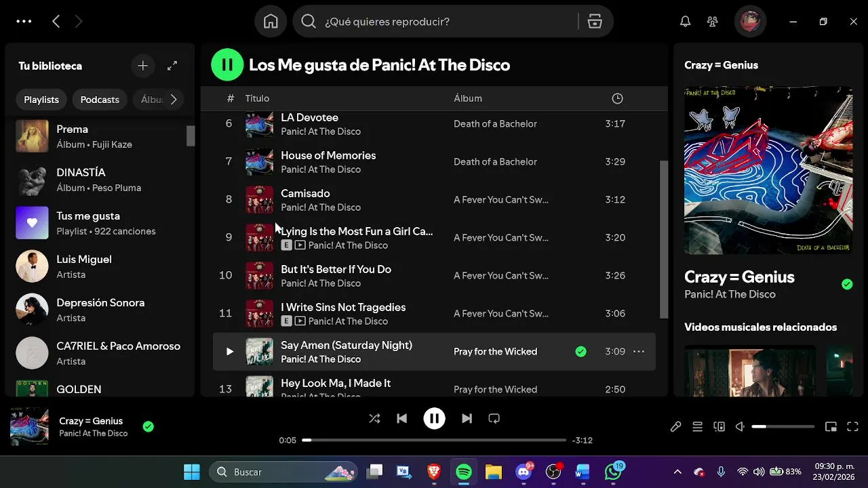
Task: Open CA7RIEL & Paco Amoroso artist
Action: [x=100, y=353]
